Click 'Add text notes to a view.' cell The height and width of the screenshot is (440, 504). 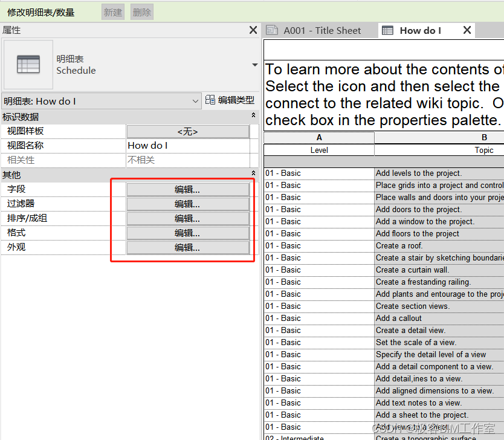(x=439, y=403)
